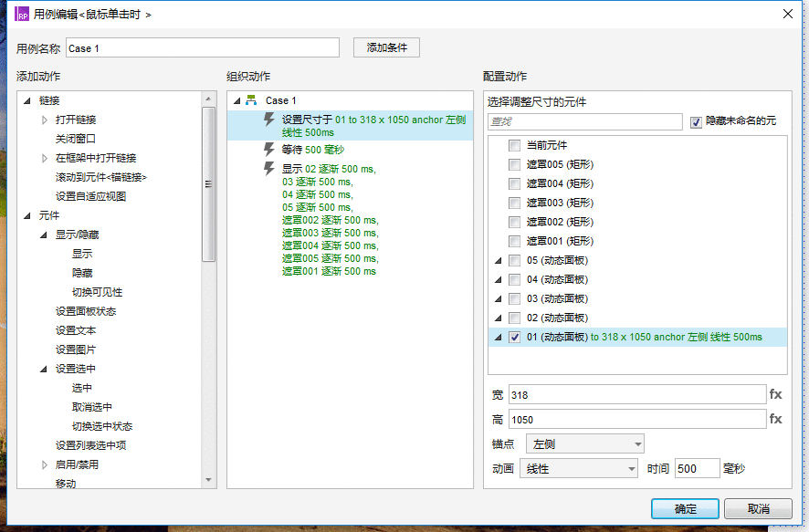
Task: Check the 当前元件 checkbox
Action: [x=514, y=145]
